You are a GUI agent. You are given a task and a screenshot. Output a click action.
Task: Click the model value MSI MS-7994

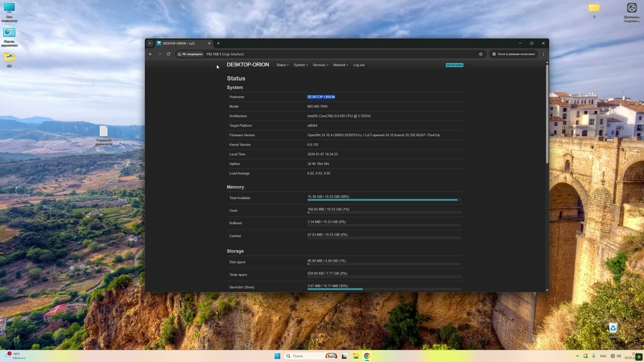coord(317,107)
